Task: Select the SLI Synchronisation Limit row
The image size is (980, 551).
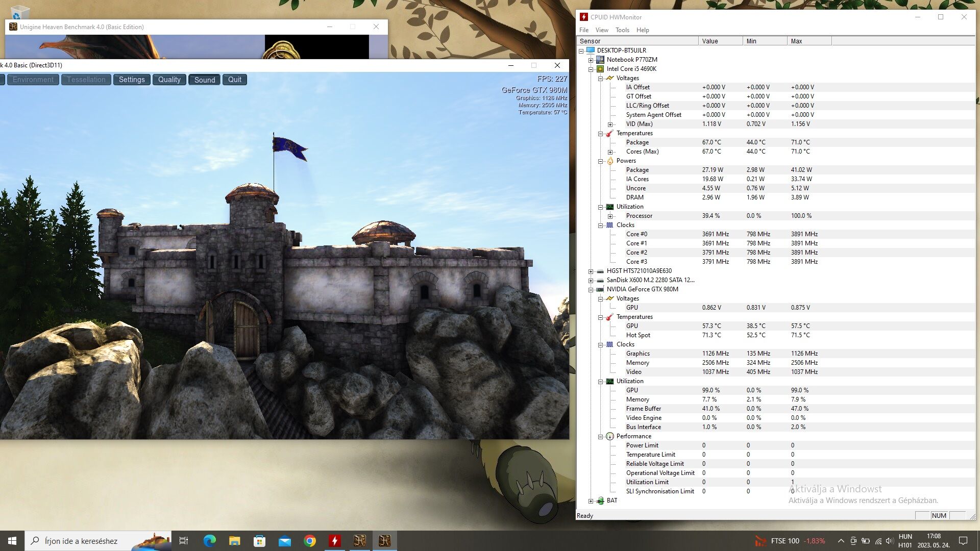Action: 775,491
